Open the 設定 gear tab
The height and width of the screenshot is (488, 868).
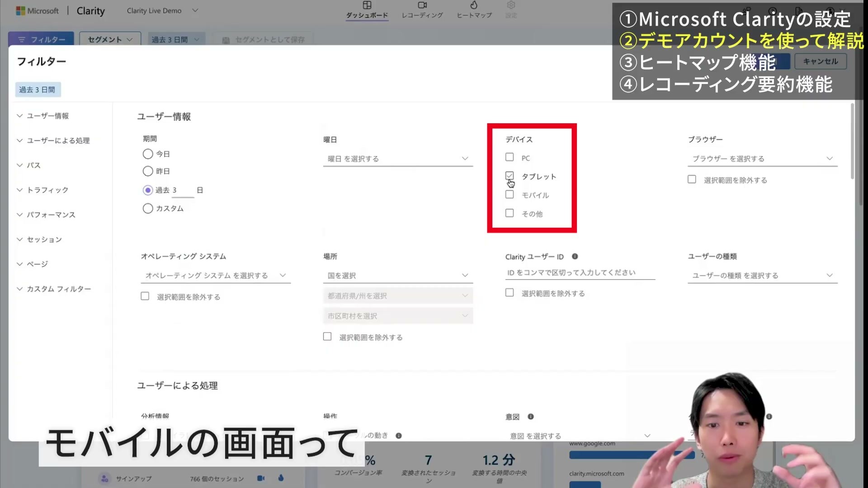click(511, 10)
